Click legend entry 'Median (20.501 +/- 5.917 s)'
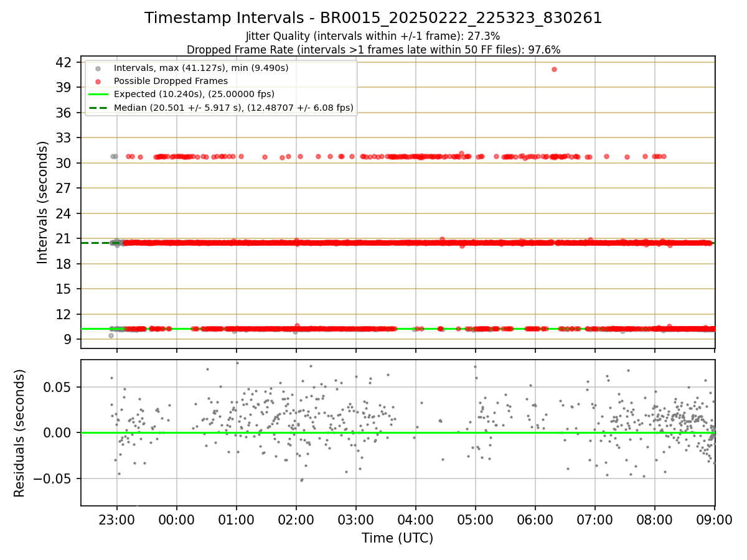The height and width of the screenshot is (560, 747). click(233, 108)
